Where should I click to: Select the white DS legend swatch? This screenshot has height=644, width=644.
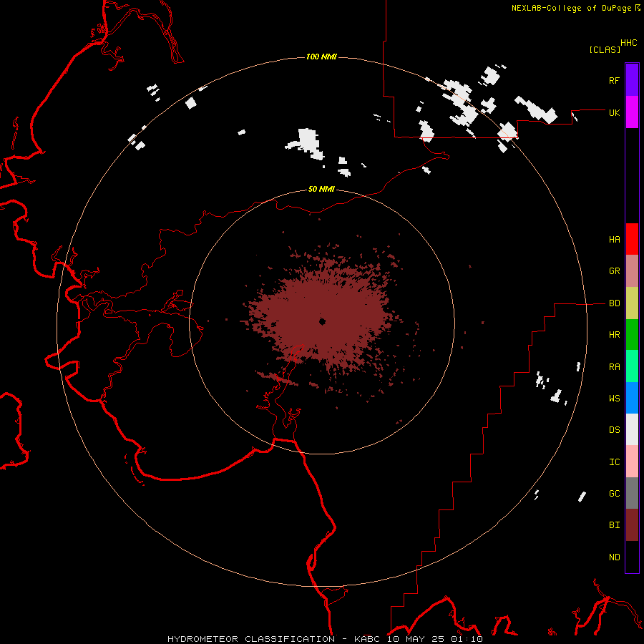[632, 429]
